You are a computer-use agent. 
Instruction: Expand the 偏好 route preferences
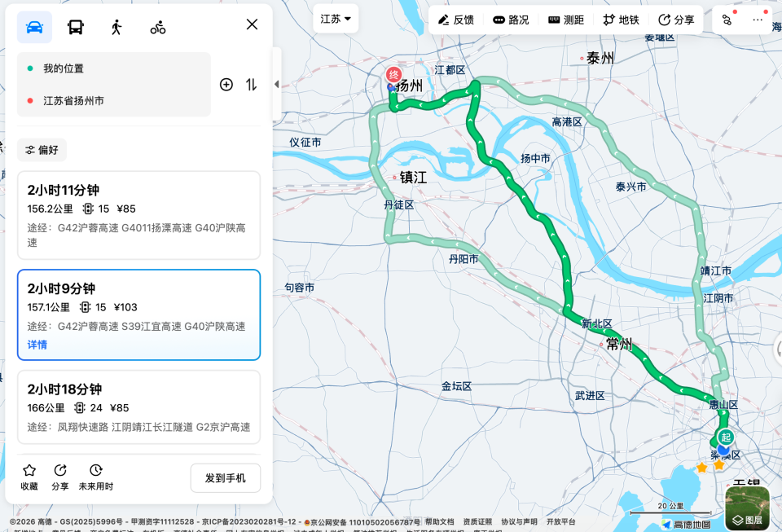click(42, 150)
